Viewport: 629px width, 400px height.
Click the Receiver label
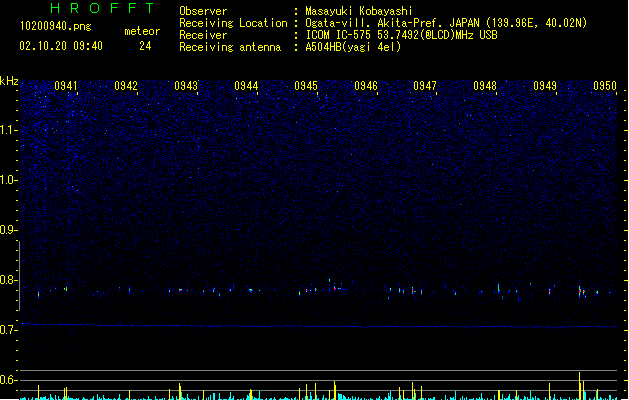click(x=203, y=35)
